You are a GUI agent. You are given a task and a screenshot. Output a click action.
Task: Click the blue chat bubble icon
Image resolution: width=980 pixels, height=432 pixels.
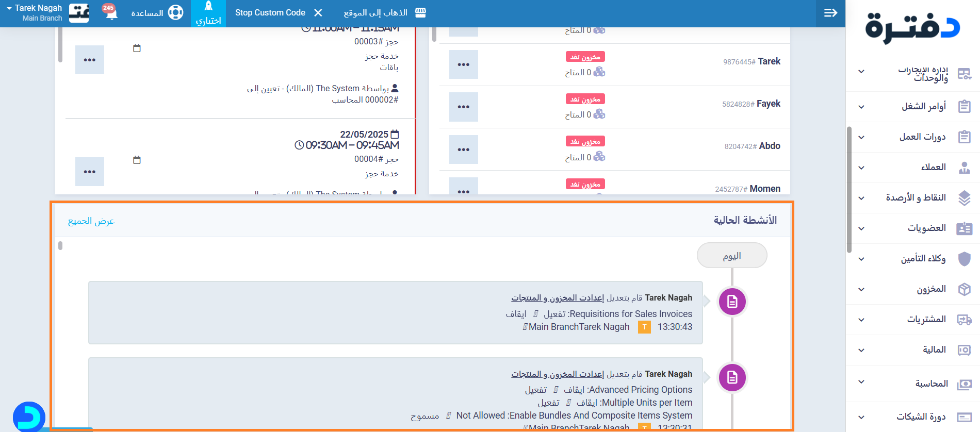29,417
